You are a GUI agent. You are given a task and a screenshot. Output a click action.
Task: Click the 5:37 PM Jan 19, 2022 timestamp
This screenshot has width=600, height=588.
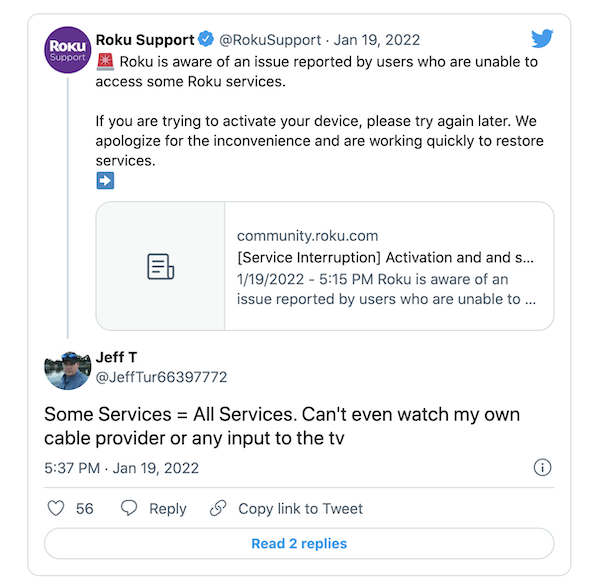pyautogui.click(x=121, y=468)
